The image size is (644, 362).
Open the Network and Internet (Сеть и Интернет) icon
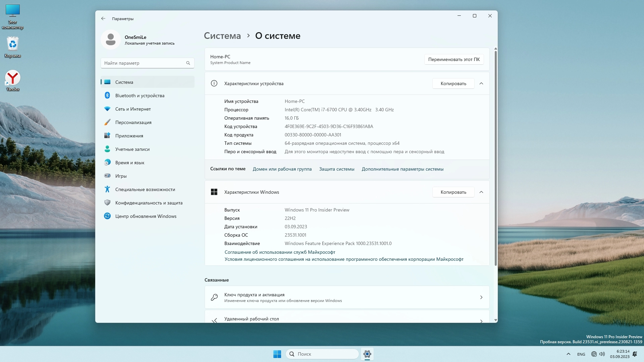[107, 109]
